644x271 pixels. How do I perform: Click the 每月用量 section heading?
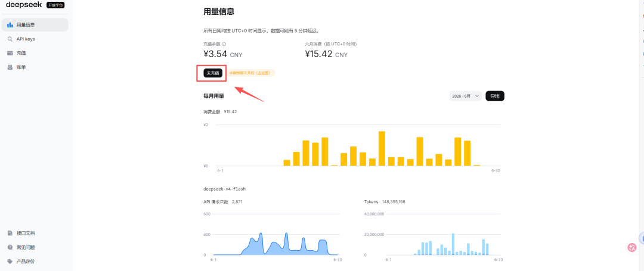point(213,96)
